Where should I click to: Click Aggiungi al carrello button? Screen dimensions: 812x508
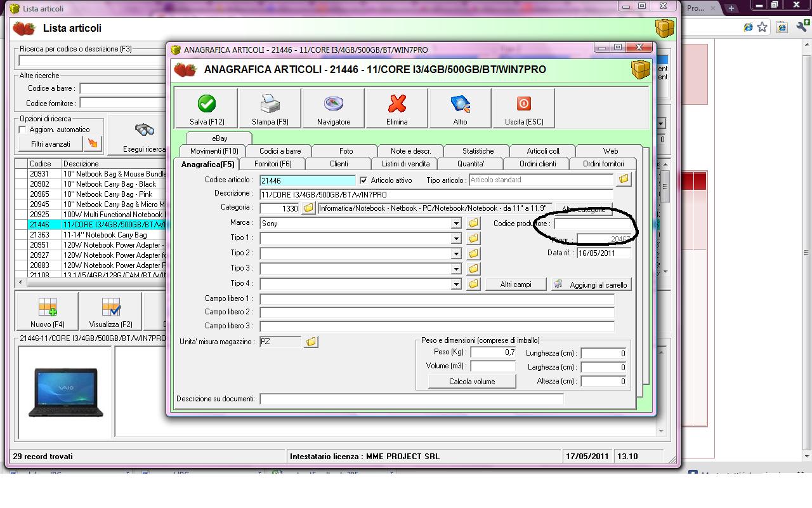point(591,284)
